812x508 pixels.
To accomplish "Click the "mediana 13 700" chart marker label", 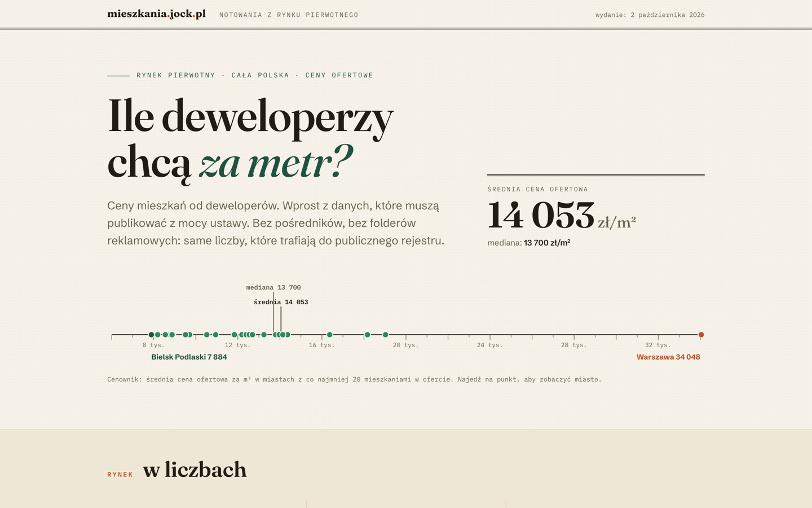I will (273, 287).
